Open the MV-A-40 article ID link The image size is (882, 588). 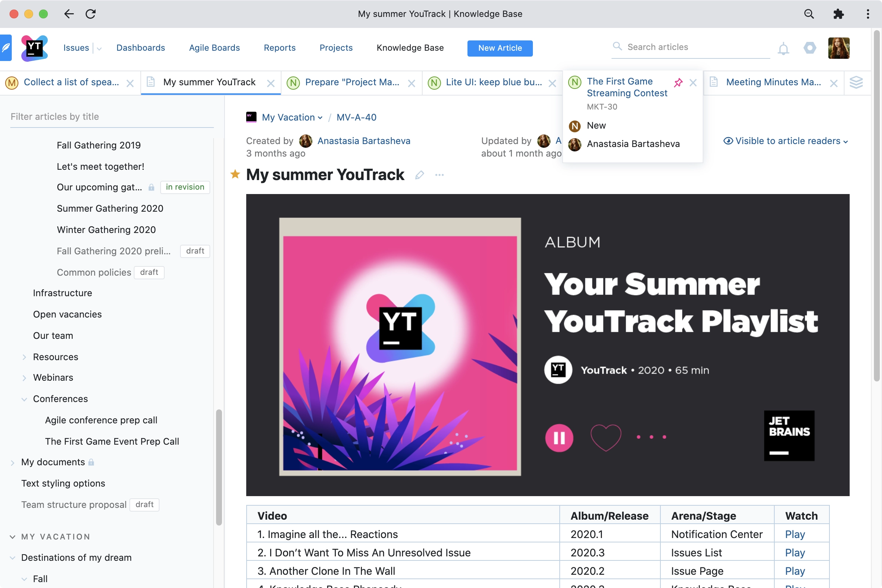(x=356, y=117)
